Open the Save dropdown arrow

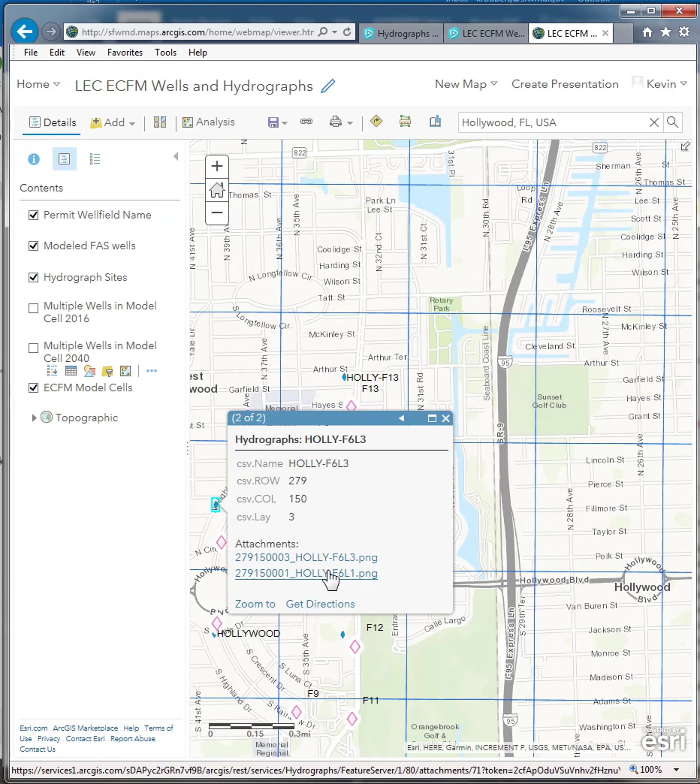[x=285, y=123]
